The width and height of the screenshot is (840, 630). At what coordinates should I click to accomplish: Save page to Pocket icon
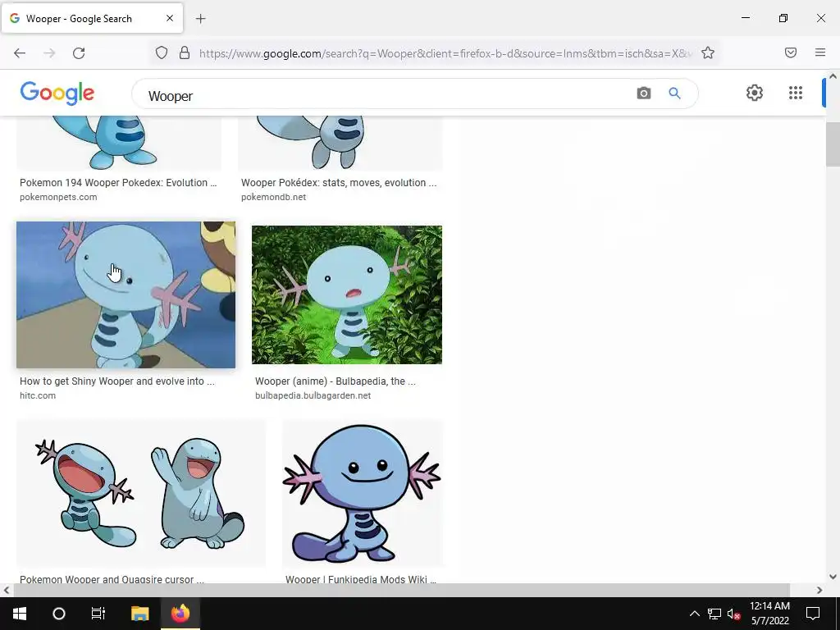[791, 52]
